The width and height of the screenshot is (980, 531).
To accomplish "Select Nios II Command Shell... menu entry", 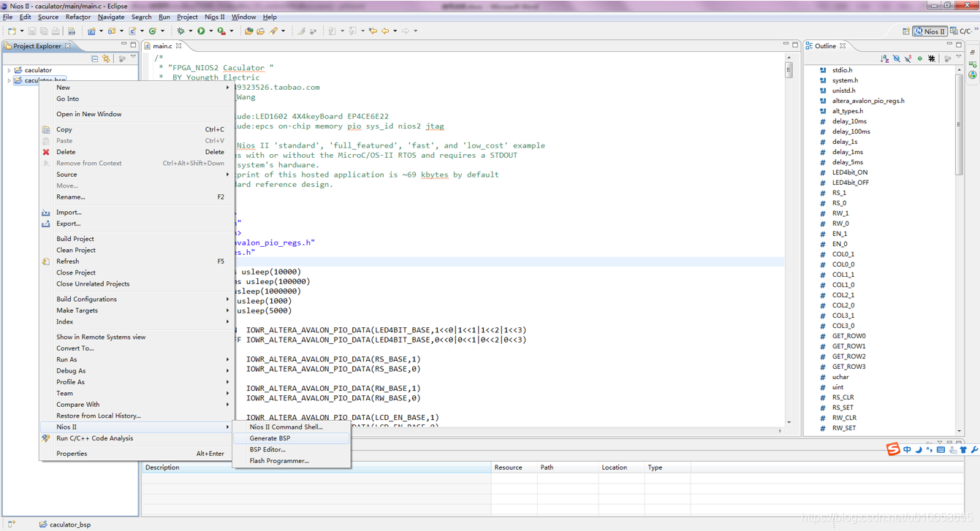I will tap(291, 427).
